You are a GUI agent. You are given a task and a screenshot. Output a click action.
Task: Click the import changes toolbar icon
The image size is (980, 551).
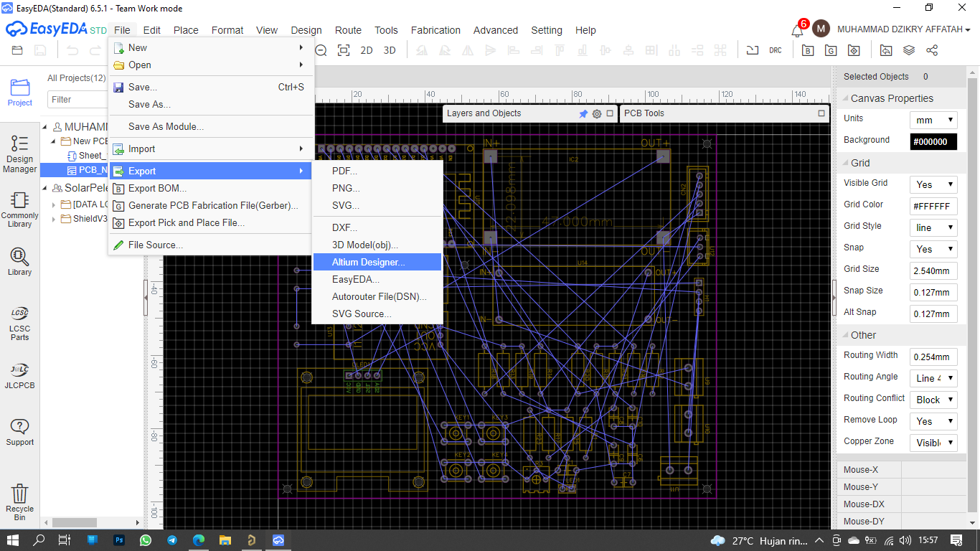click(886, 50)
